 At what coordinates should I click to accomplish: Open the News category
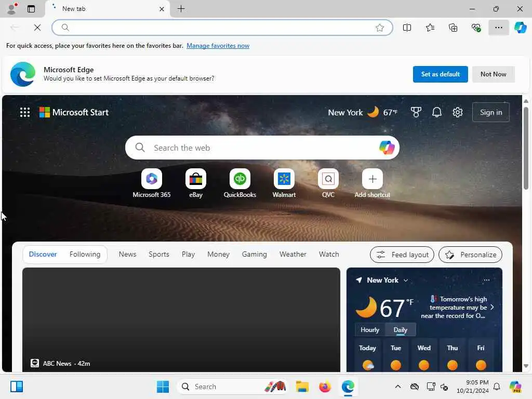128,254
